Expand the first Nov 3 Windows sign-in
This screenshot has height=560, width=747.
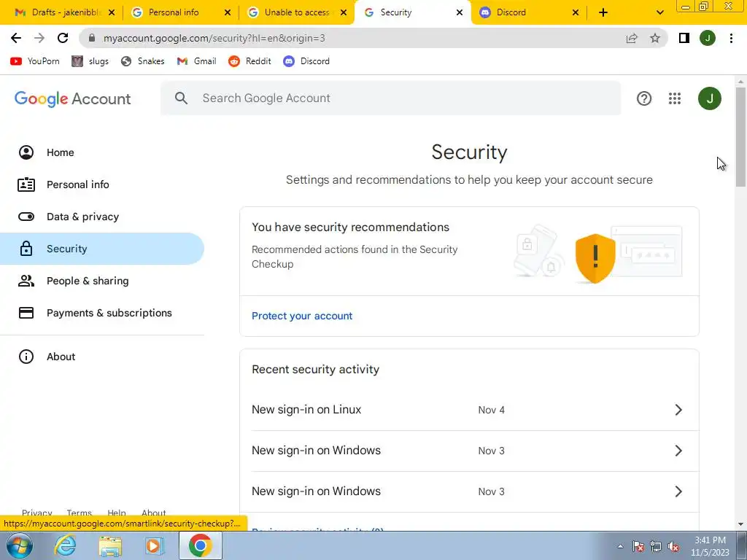[475, 451]
